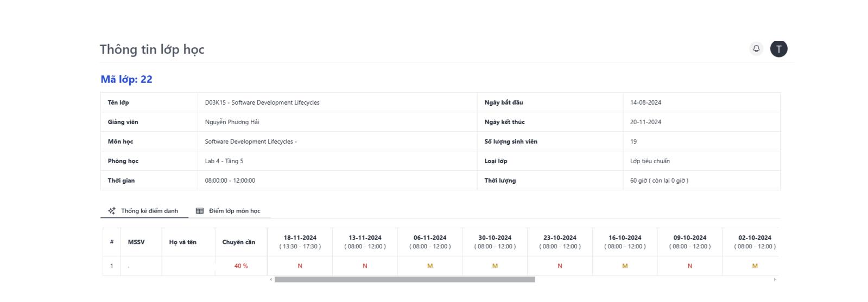Click the Mã lớp: 22 heading
Viewport: 868px width, 302px height.
126,79
